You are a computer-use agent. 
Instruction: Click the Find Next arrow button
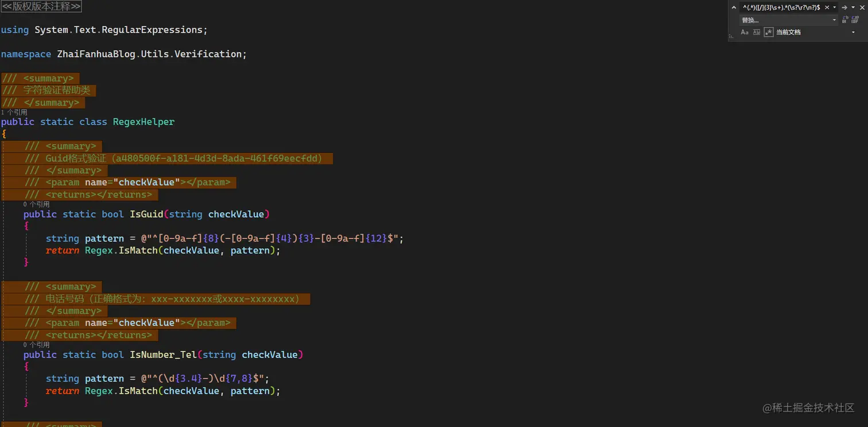tap(844, 7)
